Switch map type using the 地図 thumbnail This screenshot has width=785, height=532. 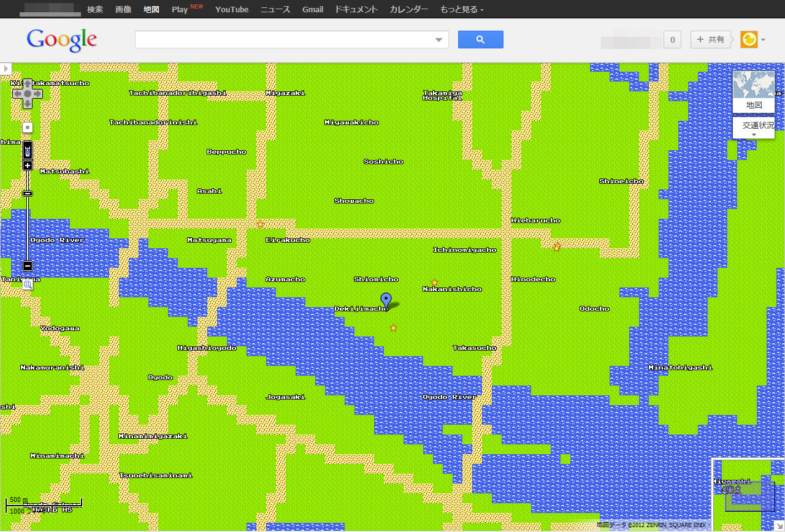(754, 92)
